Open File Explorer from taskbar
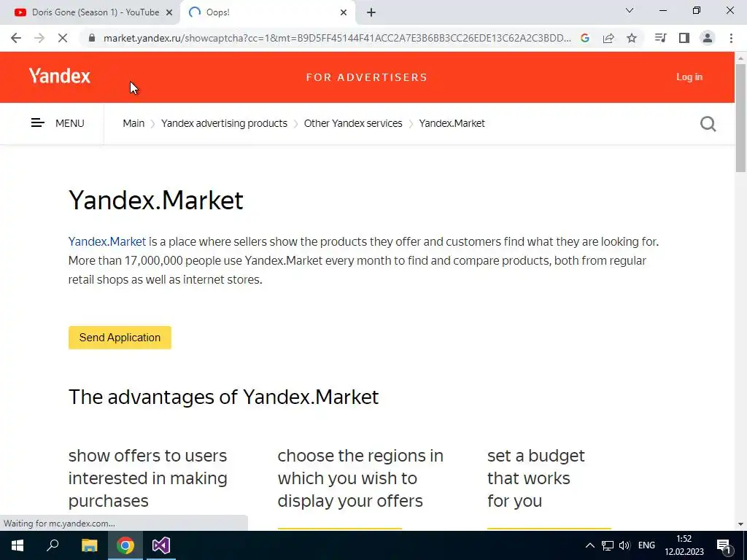The image size is (747, 560). point(89,545)
